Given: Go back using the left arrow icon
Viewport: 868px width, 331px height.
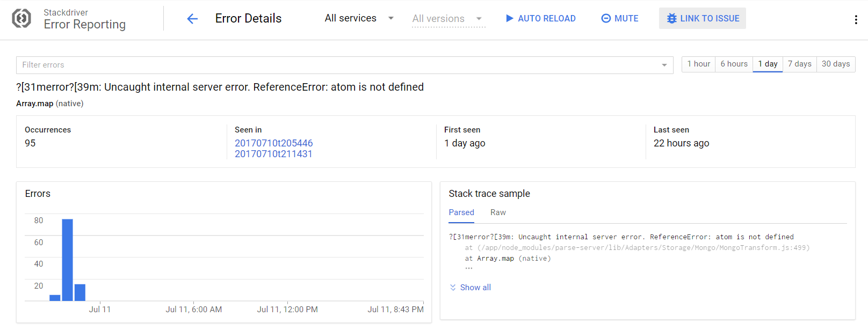Looking at the screenshot, I should 192,19.
